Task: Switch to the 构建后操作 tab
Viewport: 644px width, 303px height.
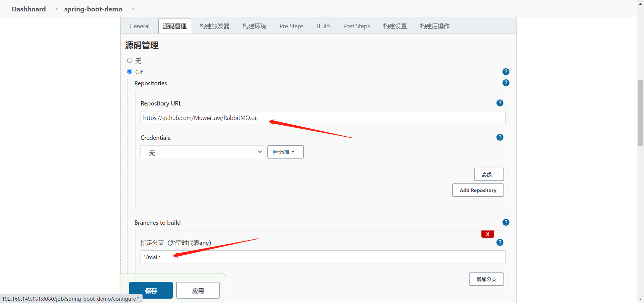Action: tap(435, 26)
